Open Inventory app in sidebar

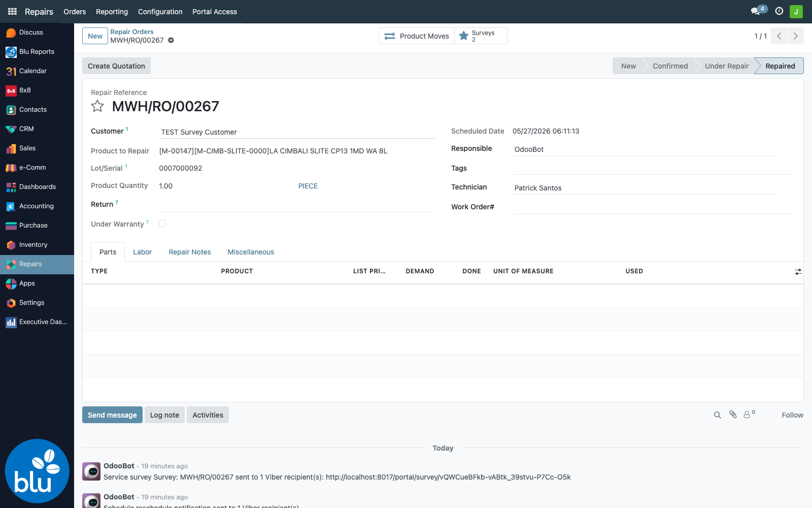37,245
